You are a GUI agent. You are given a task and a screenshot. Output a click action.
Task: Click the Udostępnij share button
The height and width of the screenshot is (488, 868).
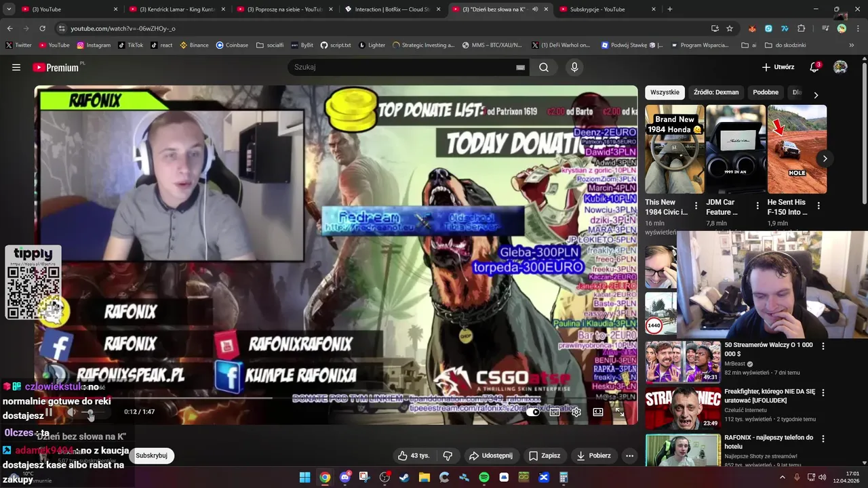[491, 455]
